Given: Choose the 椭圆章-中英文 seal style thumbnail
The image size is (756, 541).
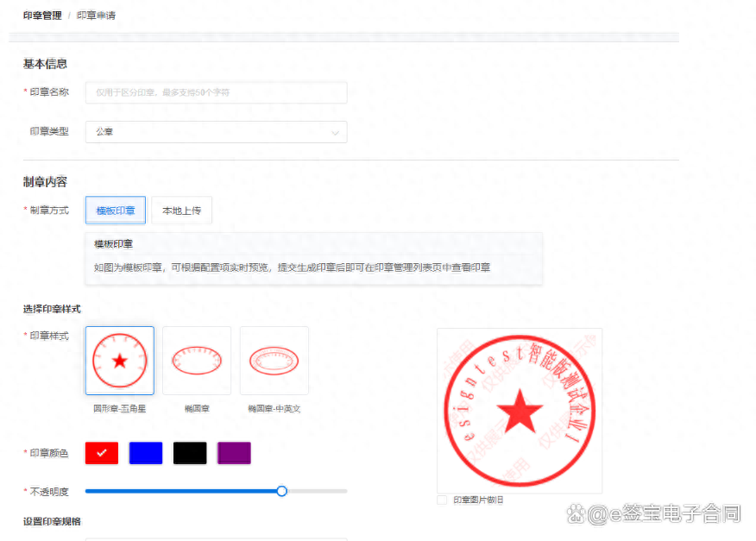Looking at the screenshot, I should coord(274,361).
